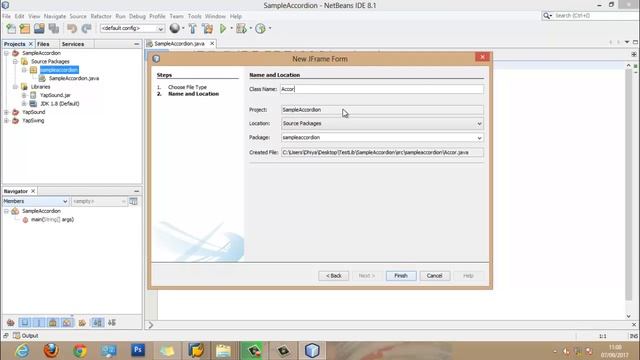Toggle Sort by Name in Navigator toolbar

click(x=98, y=323)
